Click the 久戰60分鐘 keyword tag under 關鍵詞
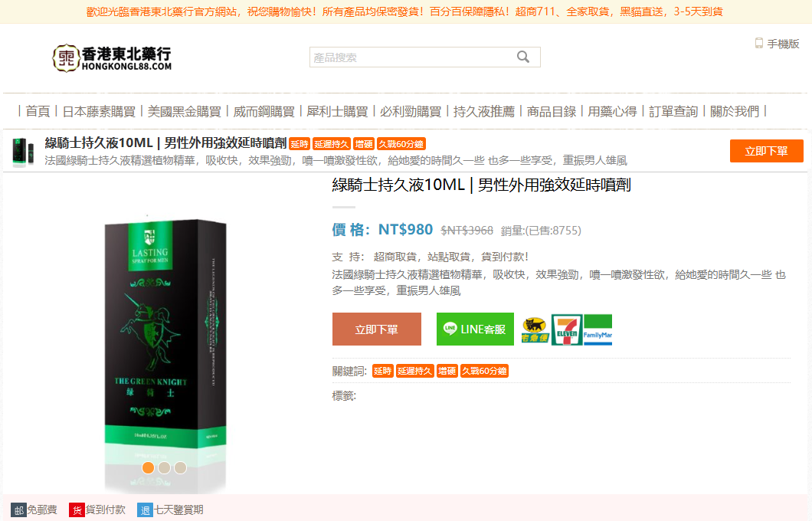The image size is (812, 521). [484, 372]
